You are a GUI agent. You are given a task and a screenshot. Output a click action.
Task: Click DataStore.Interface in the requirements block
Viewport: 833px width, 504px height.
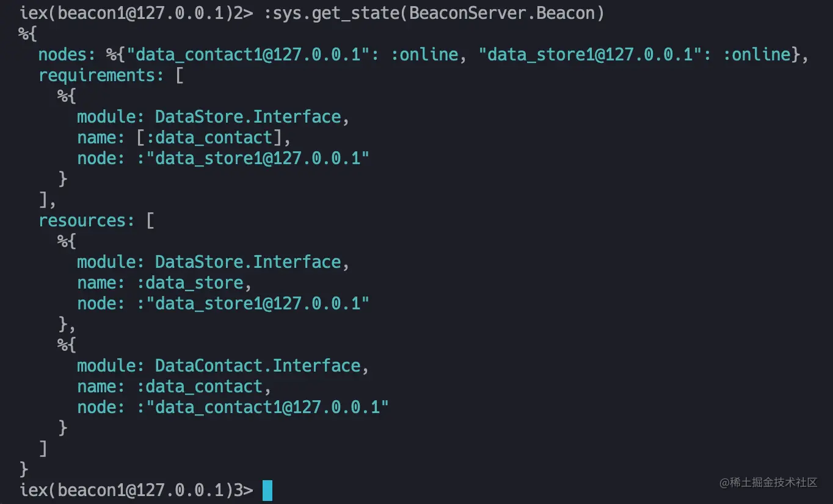click(x=248, y=117)
